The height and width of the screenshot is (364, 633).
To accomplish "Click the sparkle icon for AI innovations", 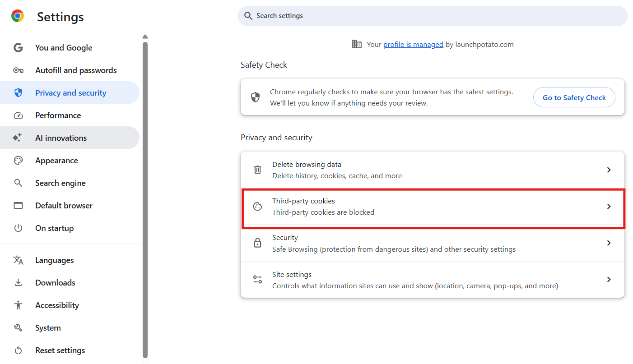I will [x=18, y=138].
